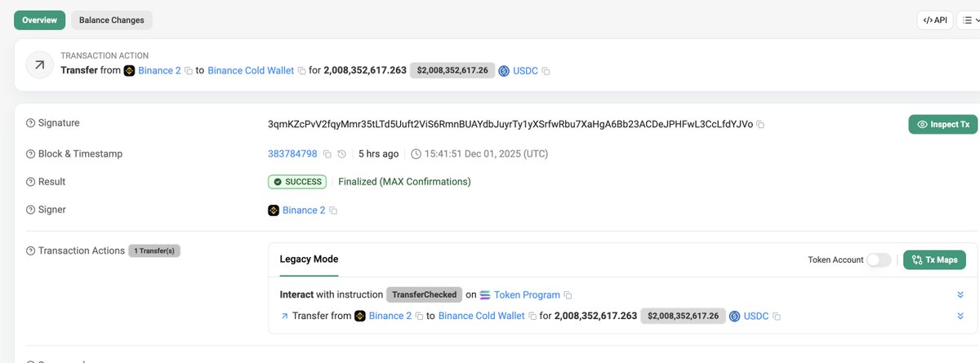This screenshot has height=363, width=980.
Task: Open Binance 2 link in Signer row
Action: coord(304,210)
